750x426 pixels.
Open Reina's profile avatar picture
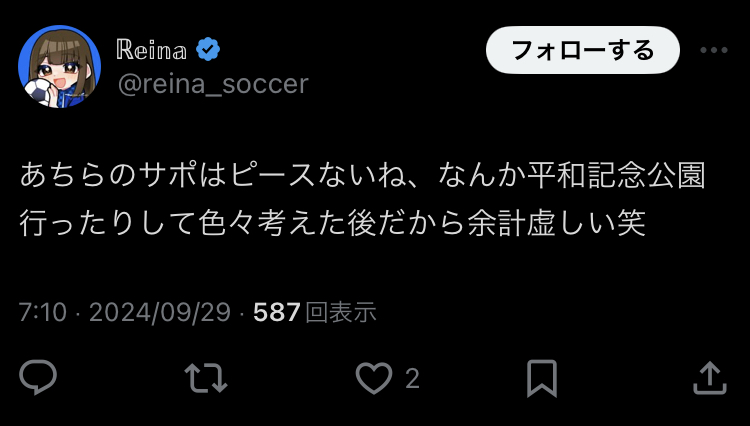[x=59, y=66]
